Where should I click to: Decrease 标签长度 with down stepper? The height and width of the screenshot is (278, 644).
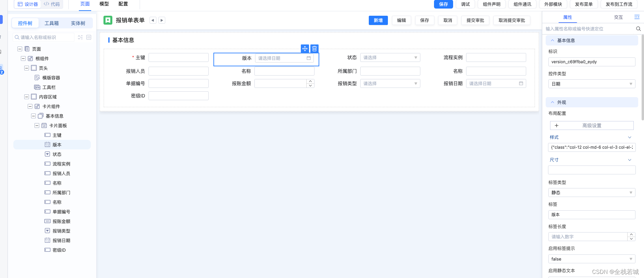[631, 239]
